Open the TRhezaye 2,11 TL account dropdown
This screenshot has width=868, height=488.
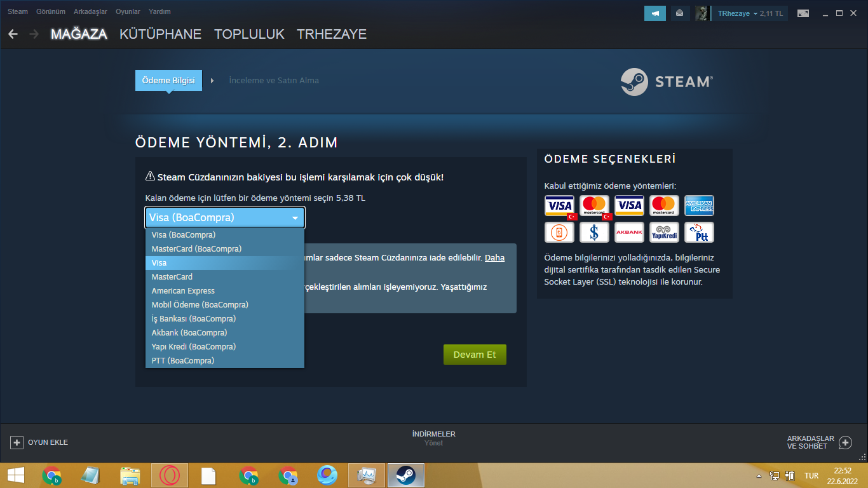[x=750, y=13]
